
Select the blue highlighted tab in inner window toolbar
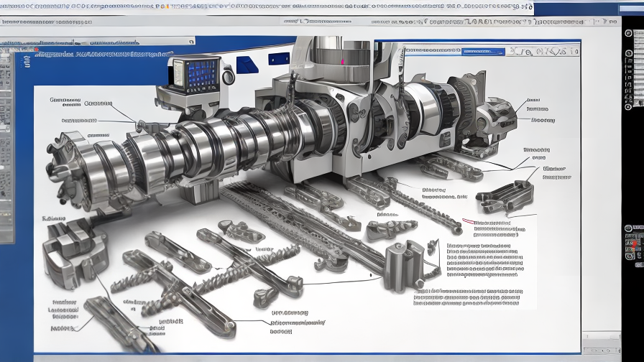(x=483, y=52)
